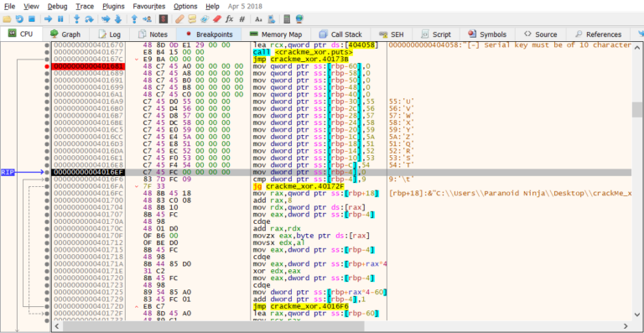644x333 pixels.
Task: Open the Patches dialog icon
Action: (x=179, y=19)
